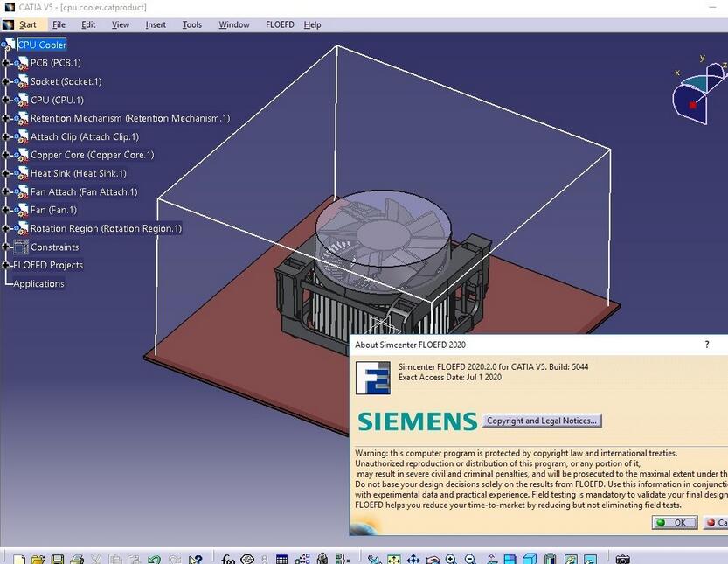This screenshot has height=564, width=728.
Task: Zoom out of the model
Action: [x=470, y=559]
